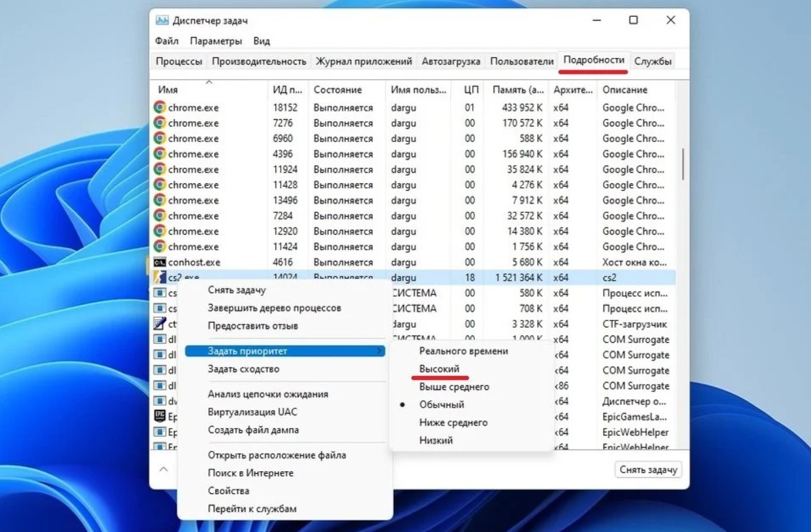The width and height of the screenshot is (811, 532).
Task: Collapse details with the bottom-left chevron
Action: click(x=164, y=469)
